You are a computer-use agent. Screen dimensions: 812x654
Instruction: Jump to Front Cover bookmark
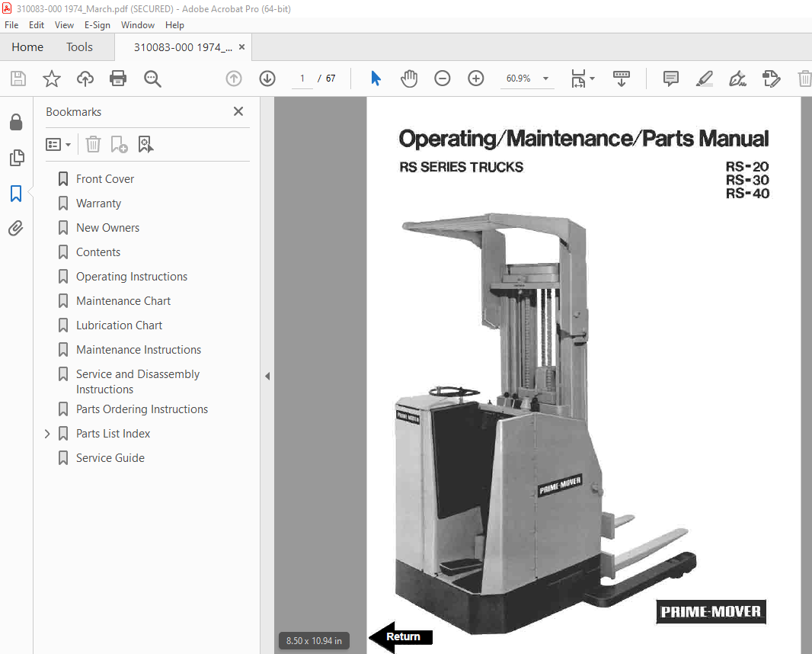pyautogui.click(x=104, y=179)
